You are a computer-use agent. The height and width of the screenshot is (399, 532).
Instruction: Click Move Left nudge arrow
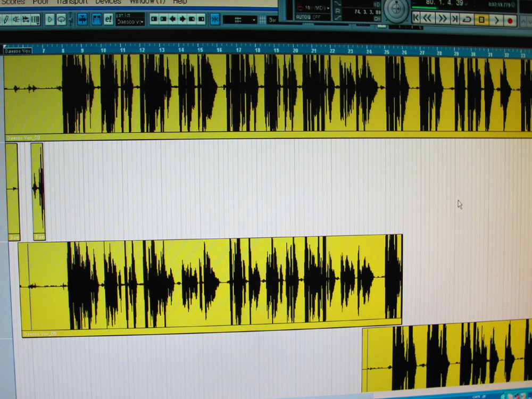tap(173, 19)
